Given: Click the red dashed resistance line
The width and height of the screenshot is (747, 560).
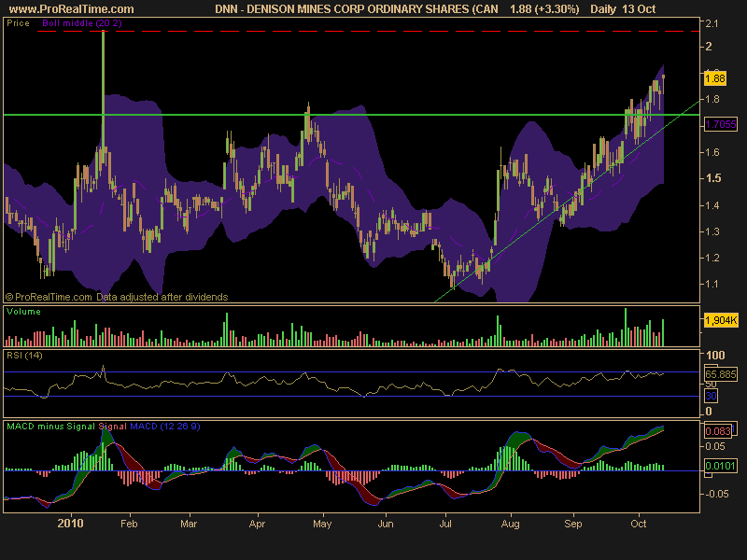Looking at the screenshot, I should click(368, 32).
